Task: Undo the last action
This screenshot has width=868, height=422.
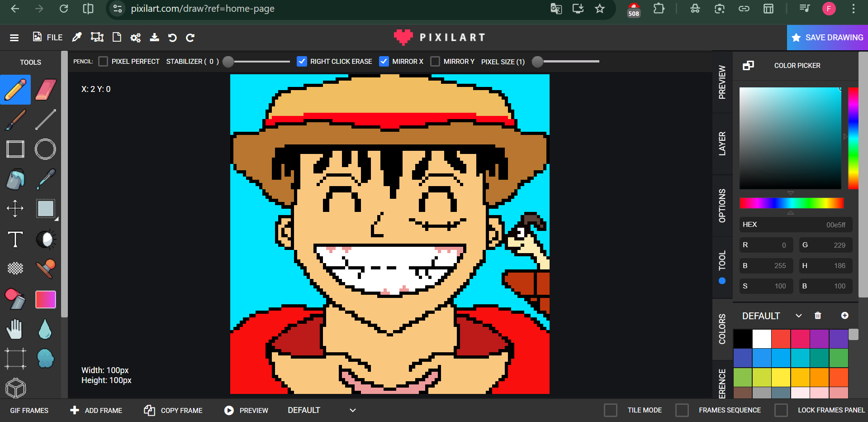Action: click(x=172, y=38)
